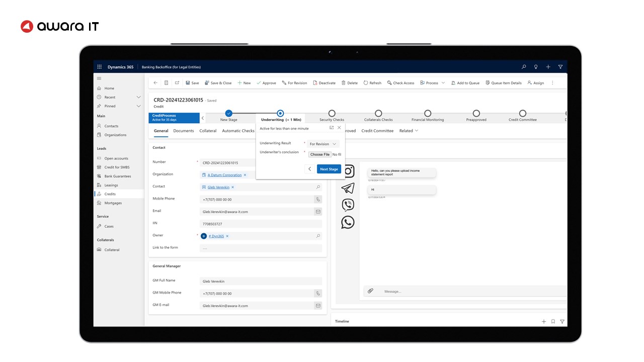Open Bank Guarantees in the sidebar

[117, 176]
